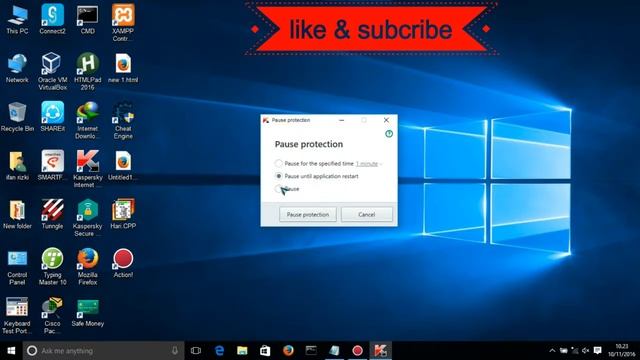Open Windows Store from taskbar
This screenshot has width=640, height=360.
click(x=265, y=351)
